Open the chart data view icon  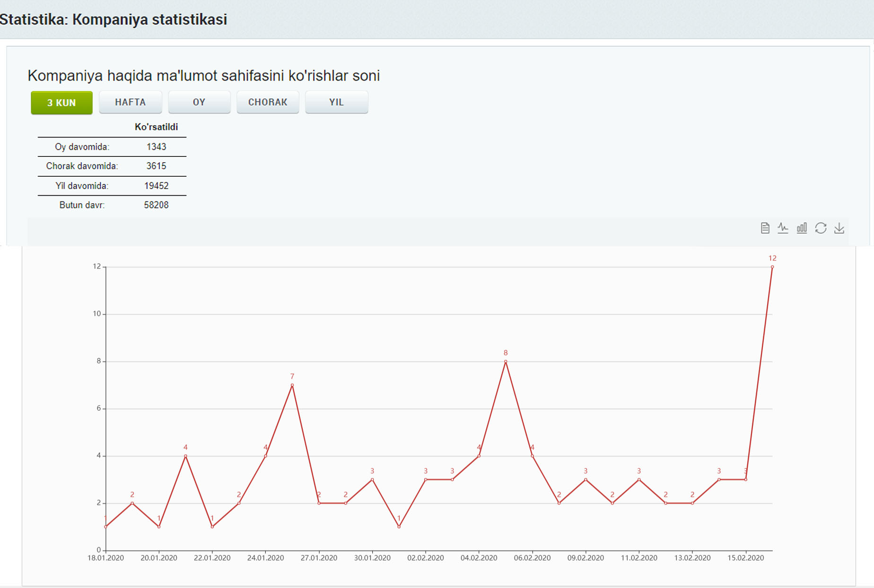tap(765, 228)
